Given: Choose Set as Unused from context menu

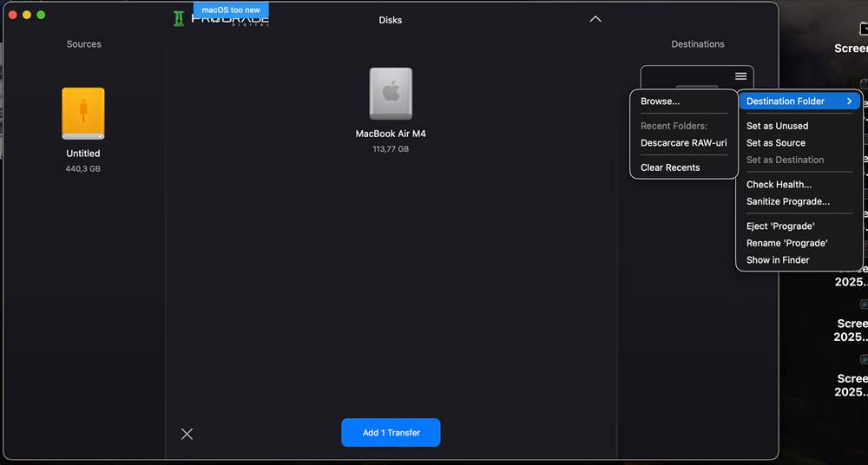Looking at the screenshot, I should [x=777, y=126].
